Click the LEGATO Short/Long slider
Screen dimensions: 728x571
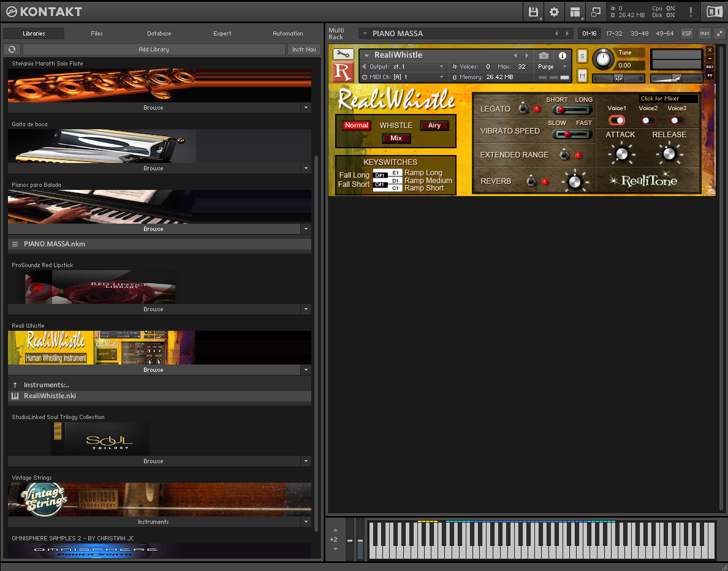click(x=572, y=110)
